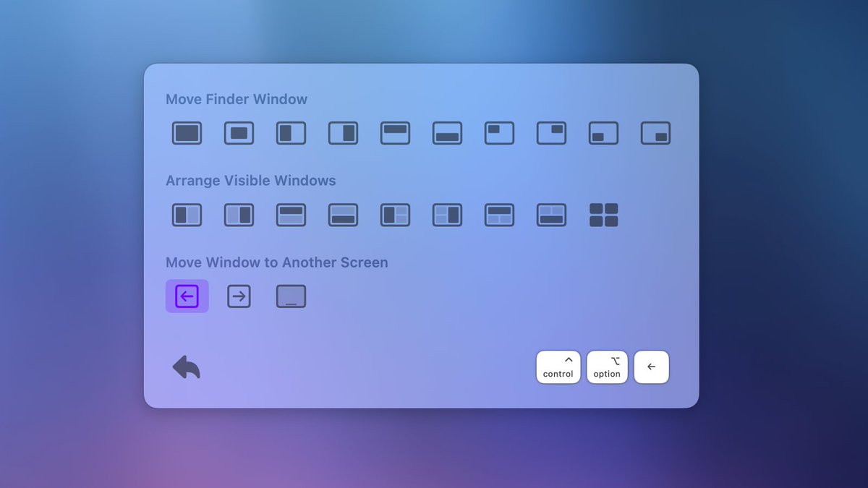Screen dimensions: 868x488
Task: Move Finder window to top-left quarter
Action: [499, 133]
